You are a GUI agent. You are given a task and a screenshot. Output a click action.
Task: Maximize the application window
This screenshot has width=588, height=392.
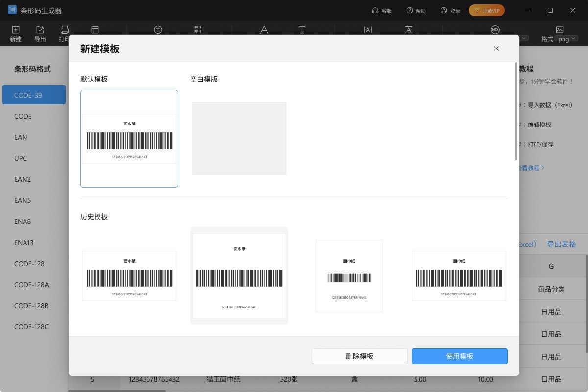pos(550,10)
